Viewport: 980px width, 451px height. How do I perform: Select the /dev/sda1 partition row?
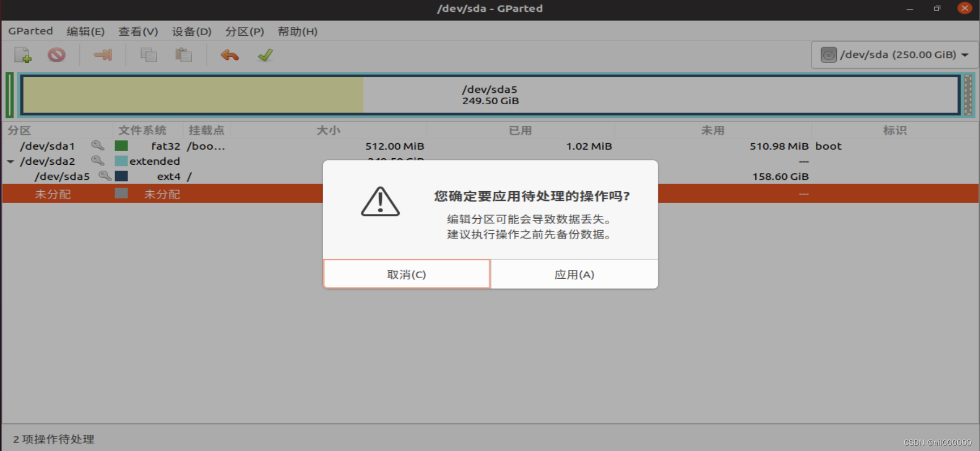[x=490, y=146]
